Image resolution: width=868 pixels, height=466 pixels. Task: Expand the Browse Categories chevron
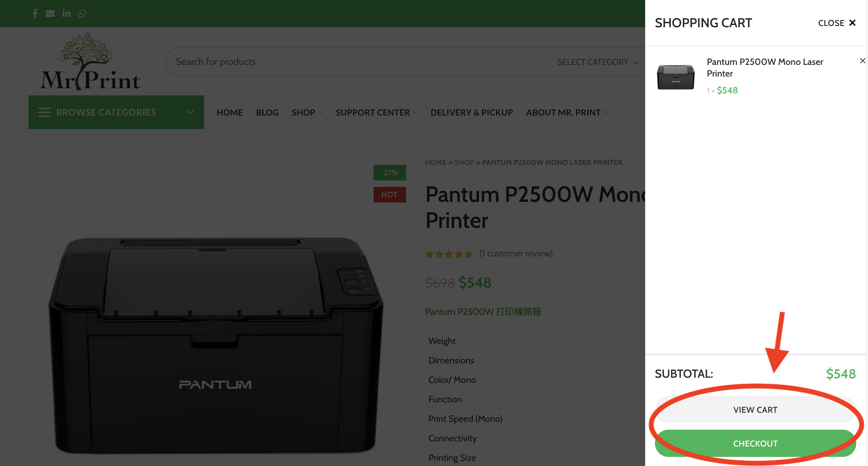pos(190,112)
